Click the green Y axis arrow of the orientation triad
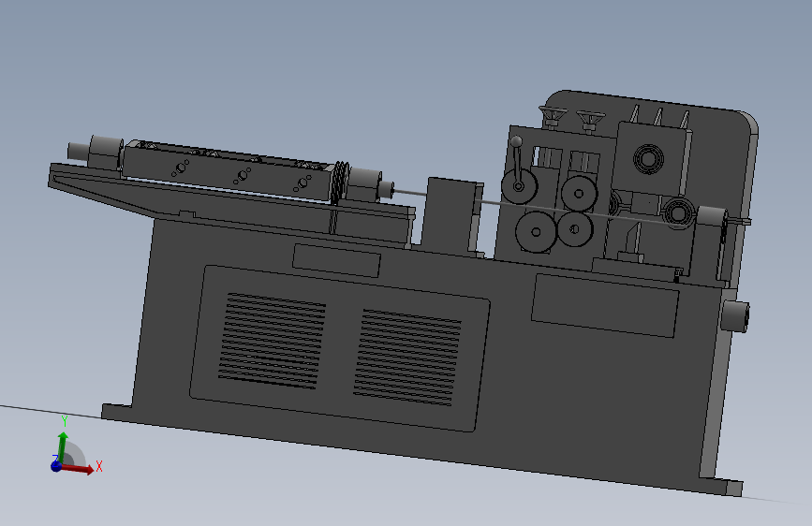 click(63, 446)
